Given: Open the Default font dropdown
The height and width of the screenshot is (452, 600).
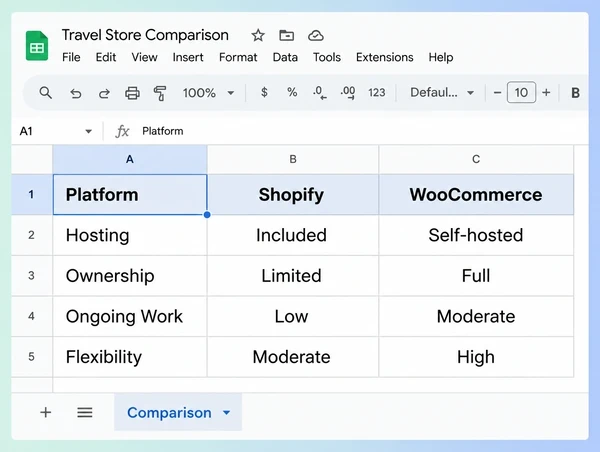Looking at the screenshot, I should pyautogui.click(x=442, y=93).
